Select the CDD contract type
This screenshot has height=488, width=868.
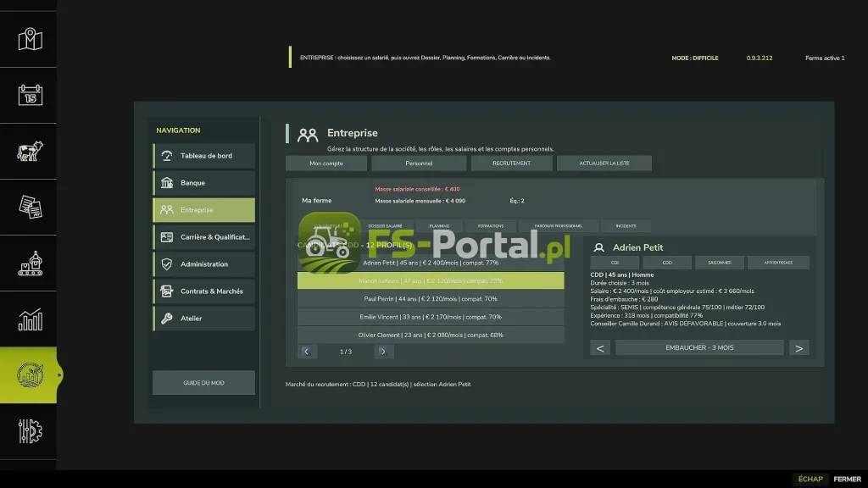coord(667,263)
